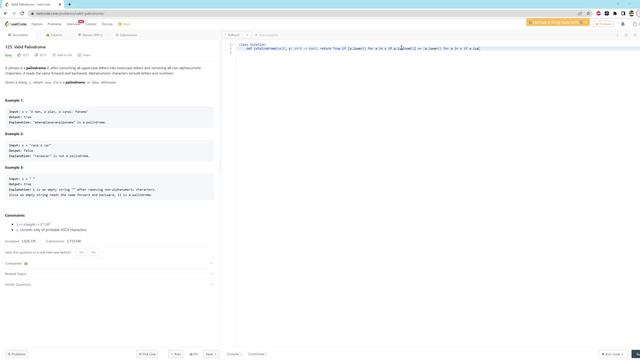Open the Python3 language dropdown
Image resolution: width=640 pixels, height=360 pixels.
coord(237,35)
